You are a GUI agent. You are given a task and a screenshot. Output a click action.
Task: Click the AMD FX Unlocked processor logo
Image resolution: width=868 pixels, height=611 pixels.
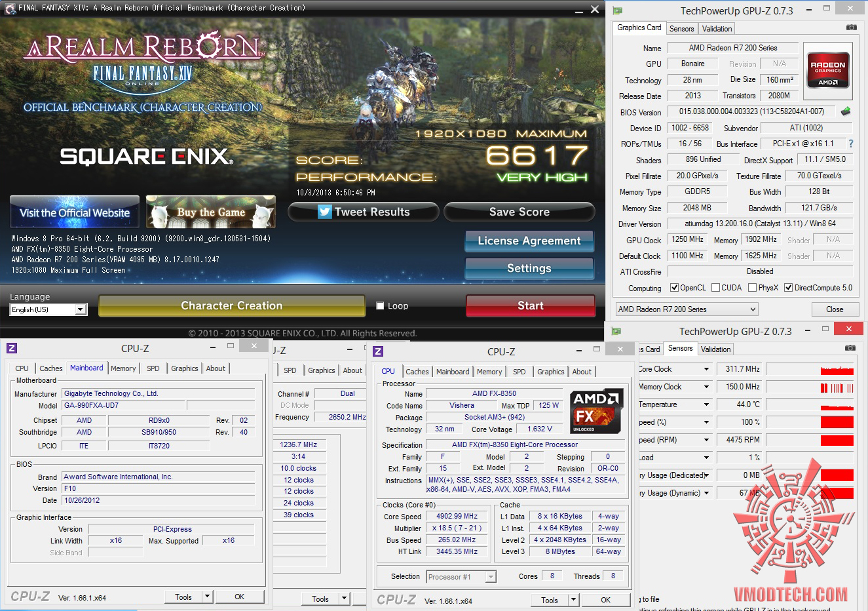pyautogui.click(x=595, y=412)
